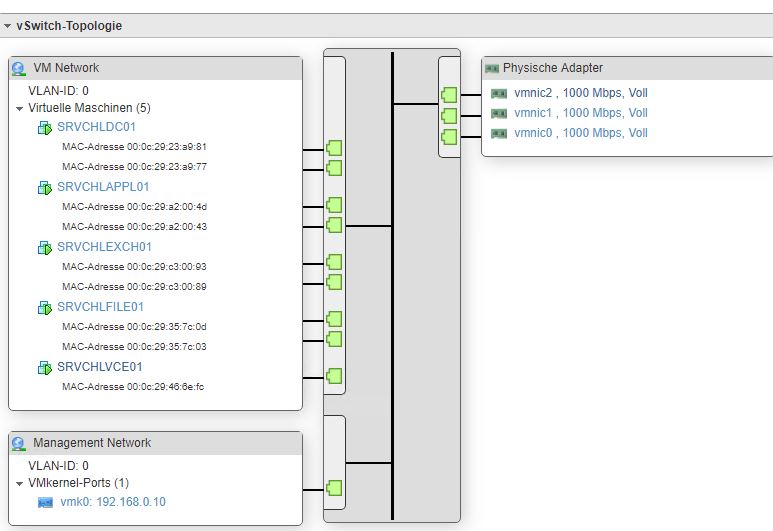Collapse the Virtuelle Maschinen (5) list
Screen dimensions: 773x531
point(19,108)
